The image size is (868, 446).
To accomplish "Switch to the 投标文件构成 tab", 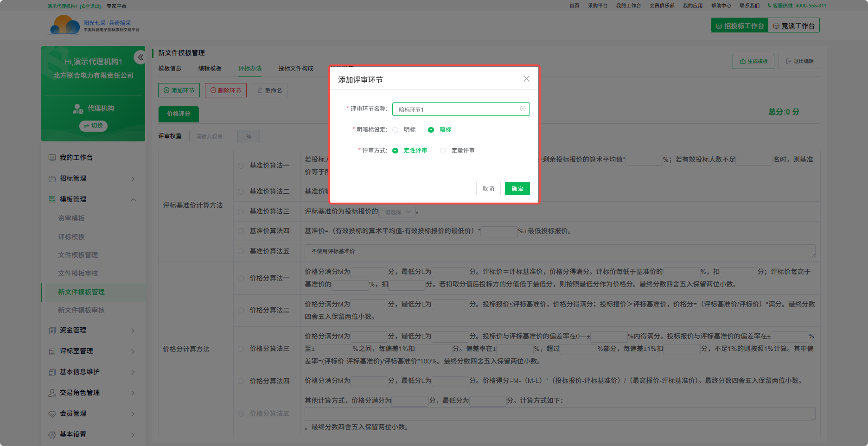I will pos(295,68).
